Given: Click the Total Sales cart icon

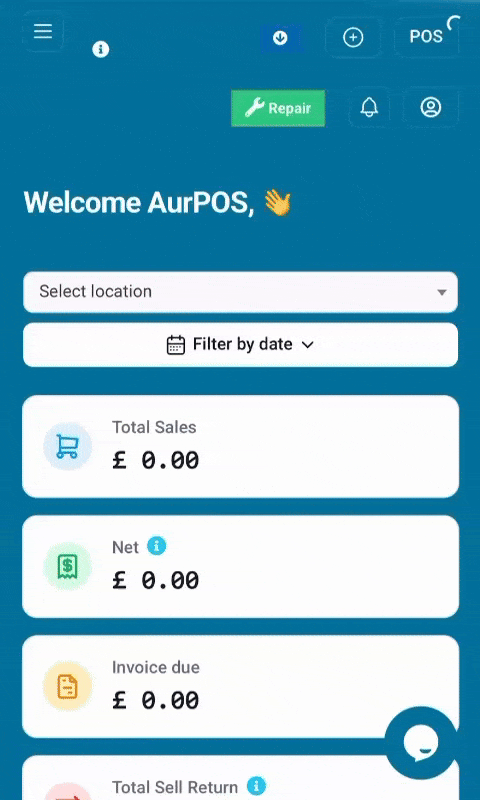Looking at the screenshot, I should (67, 446).
